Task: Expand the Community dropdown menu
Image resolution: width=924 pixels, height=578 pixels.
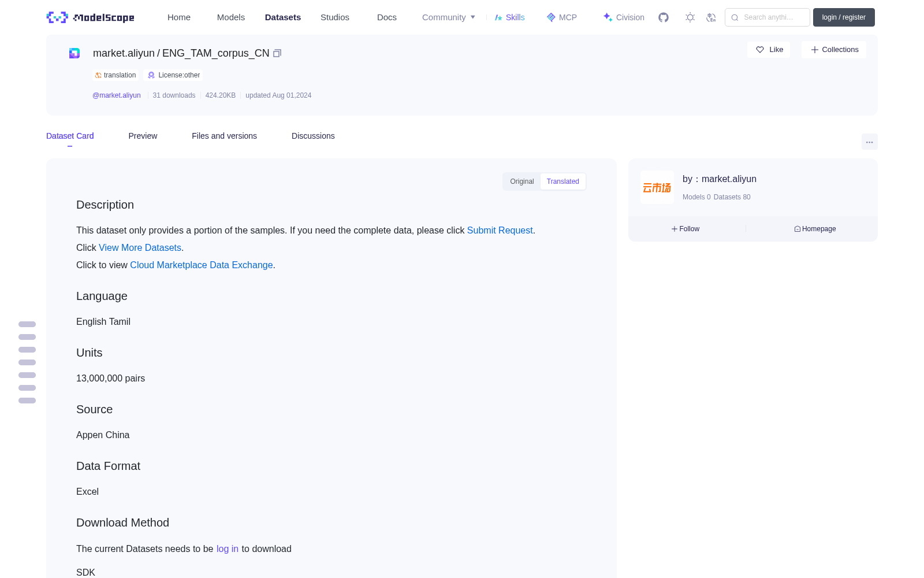Action: (x=449, y=17)
